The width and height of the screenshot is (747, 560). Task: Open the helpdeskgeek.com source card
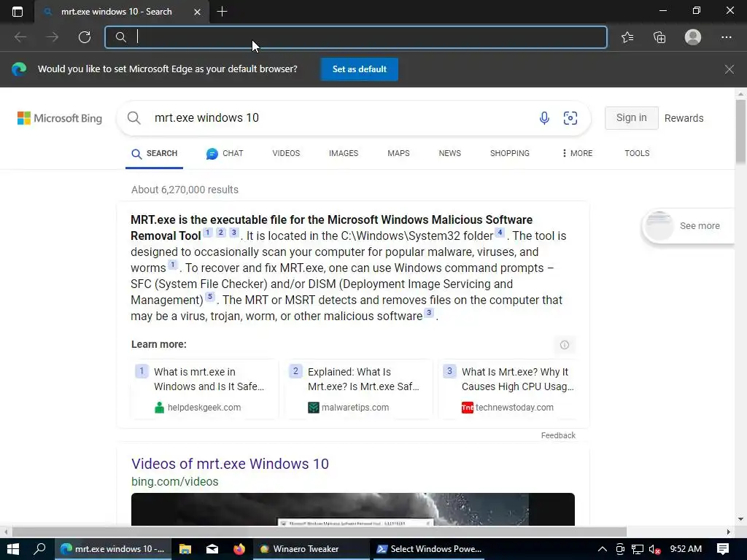[205, 389]
